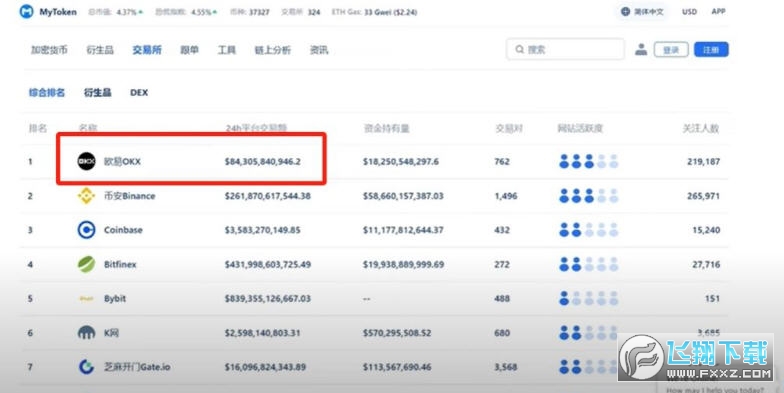
Task: Switch to the 衍生品 ranking tab
Action: [98, 92]
